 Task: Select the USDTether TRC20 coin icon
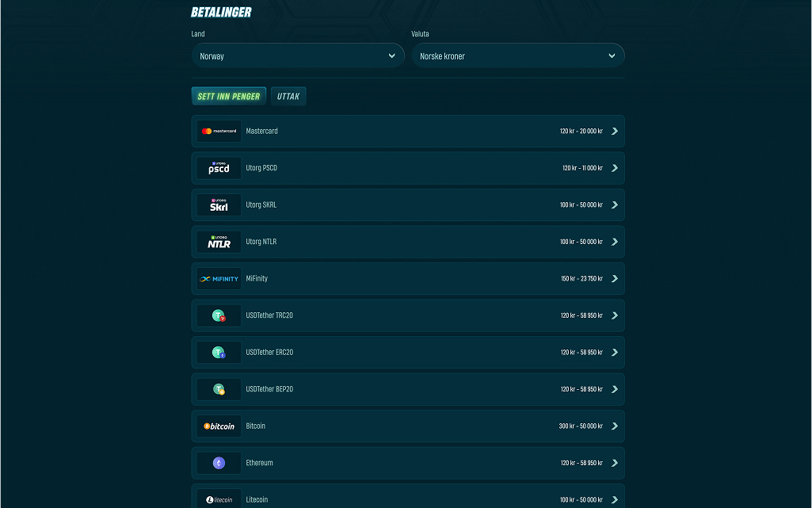219,315
